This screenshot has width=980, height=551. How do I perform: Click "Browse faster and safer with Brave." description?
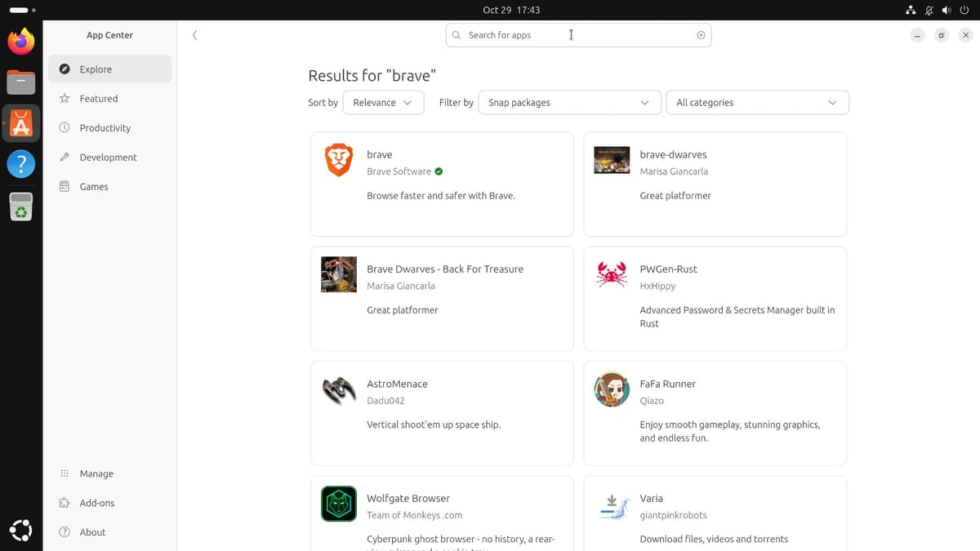click(441, 195)
